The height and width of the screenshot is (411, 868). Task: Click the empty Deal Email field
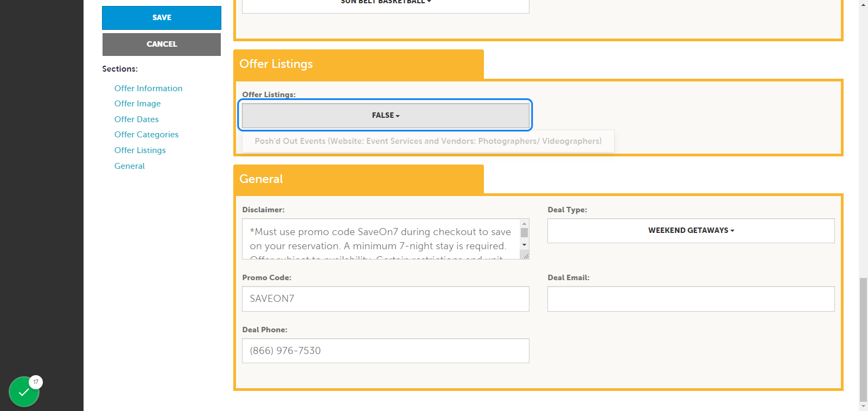click(x=691, y=299)
